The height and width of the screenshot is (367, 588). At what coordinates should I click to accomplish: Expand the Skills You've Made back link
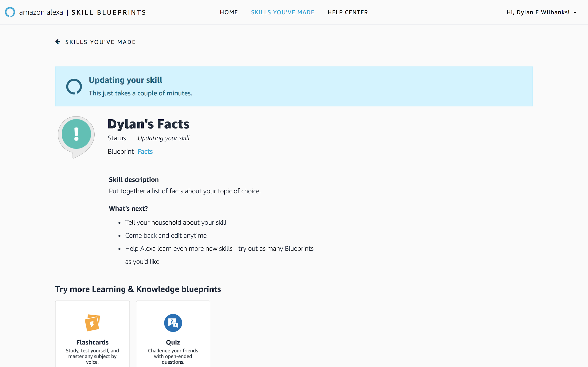[x=95, y=42]
